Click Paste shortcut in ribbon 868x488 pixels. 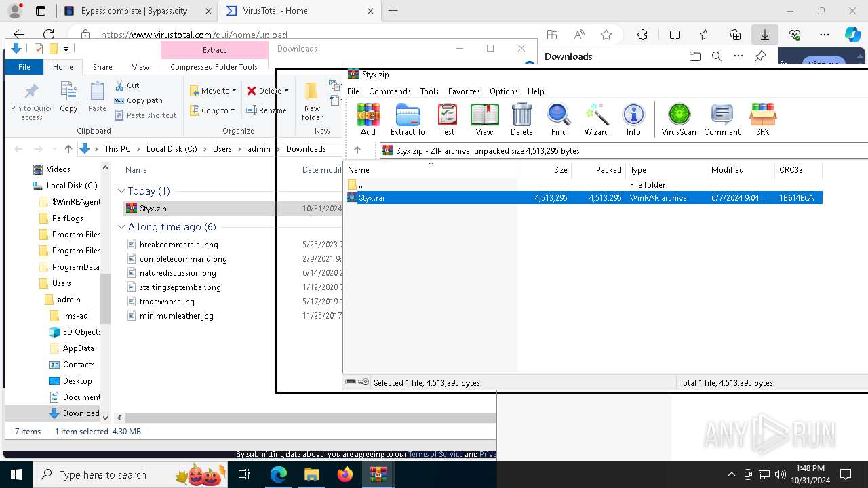(145, 115)
